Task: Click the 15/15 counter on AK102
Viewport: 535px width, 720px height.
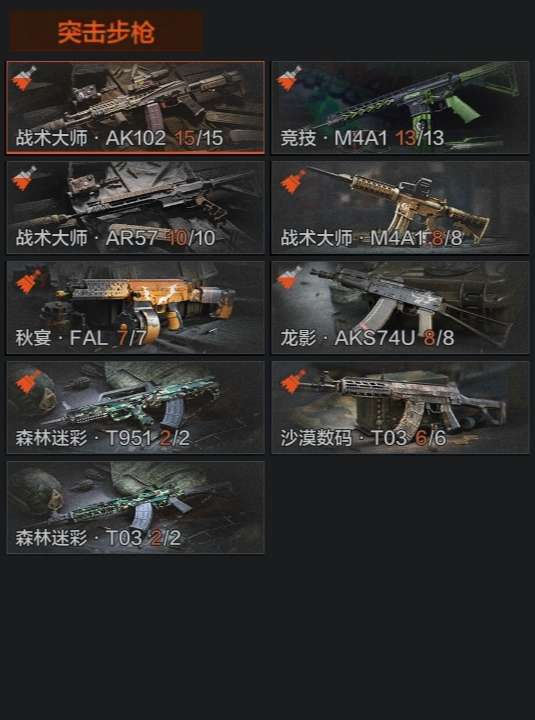Action: tap(199, 138)
